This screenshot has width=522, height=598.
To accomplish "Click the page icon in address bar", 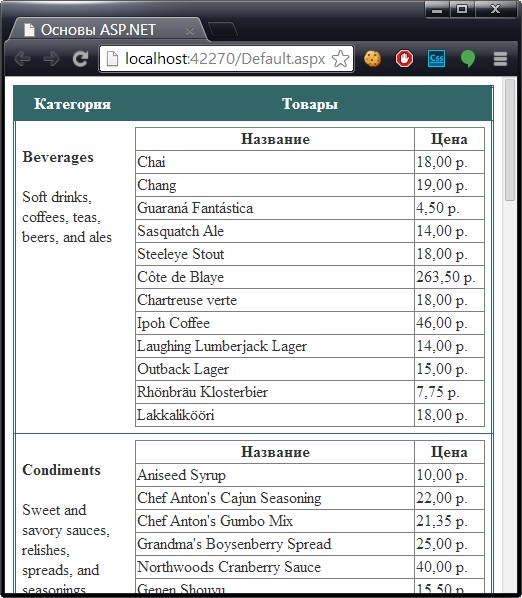I will tap(112, 59).
